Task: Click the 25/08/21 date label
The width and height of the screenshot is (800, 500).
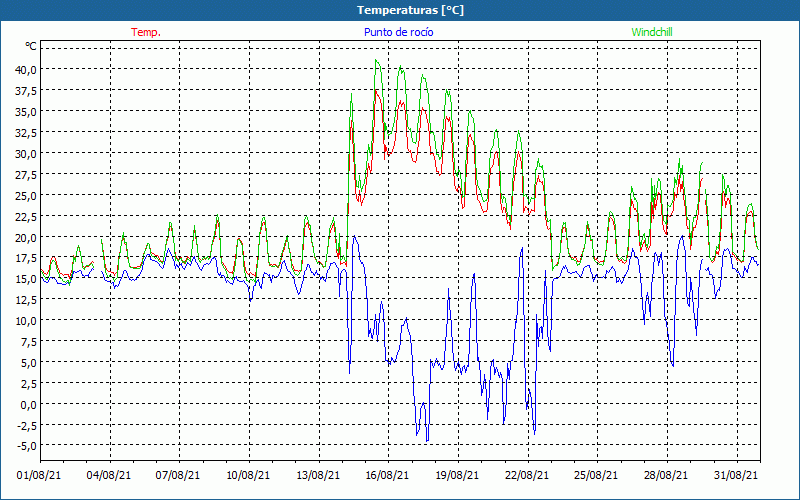Action: click(x=596, y=475)
